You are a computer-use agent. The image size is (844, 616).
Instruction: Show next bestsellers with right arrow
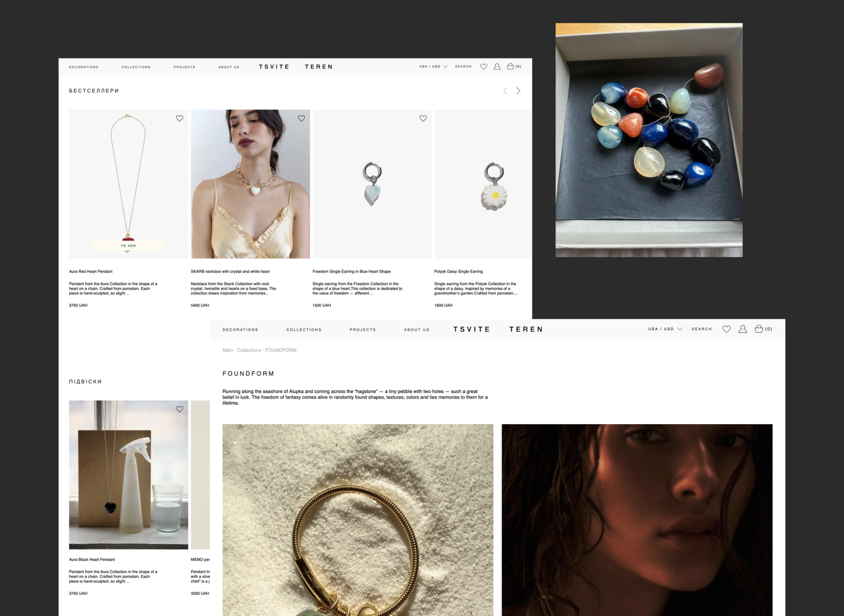[519, 91]
